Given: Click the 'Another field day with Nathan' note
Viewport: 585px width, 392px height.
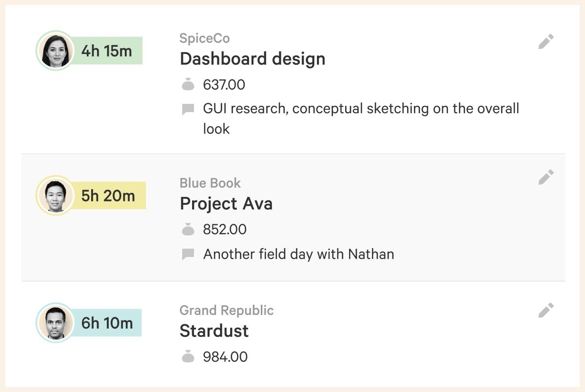Looking at the screenshot, I should click(x=298, y=254).
